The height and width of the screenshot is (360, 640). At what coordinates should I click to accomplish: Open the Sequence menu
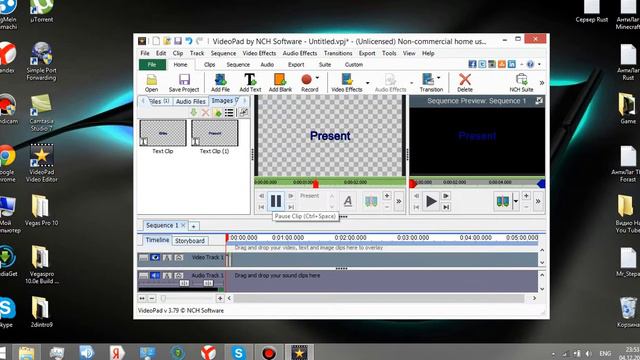[223, 53]
